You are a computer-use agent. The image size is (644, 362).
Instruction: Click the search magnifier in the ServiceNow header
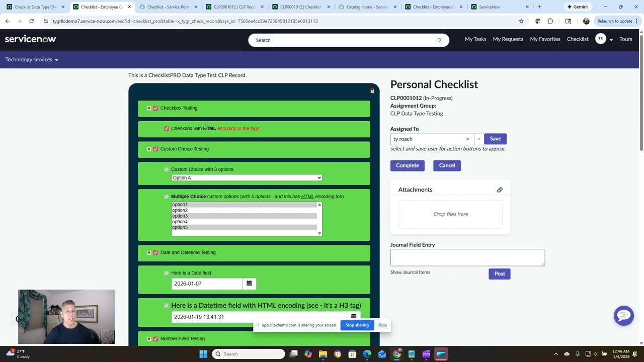(x=439, y=40)
